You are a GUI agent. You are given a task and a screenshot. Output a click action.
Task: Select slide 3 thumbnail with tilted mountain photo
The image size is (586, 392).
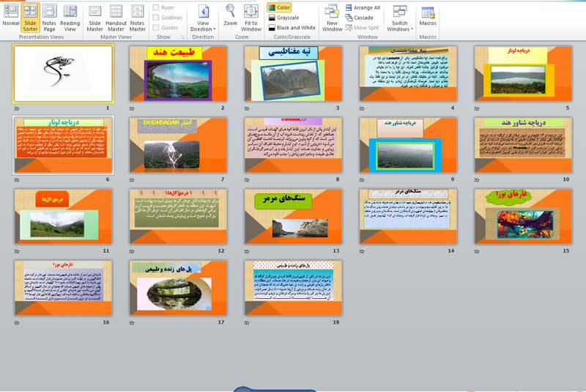[x=293, y=73]
